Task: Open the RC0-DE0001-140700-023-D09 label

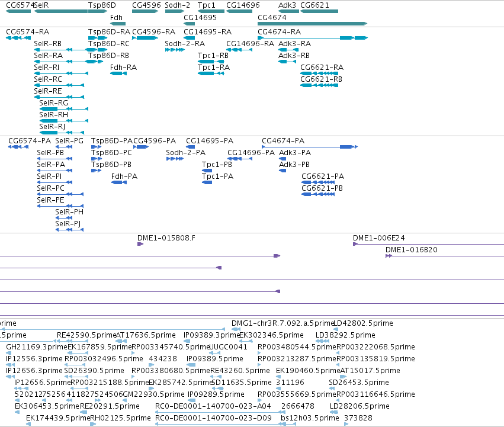Action: pos(213,418)
